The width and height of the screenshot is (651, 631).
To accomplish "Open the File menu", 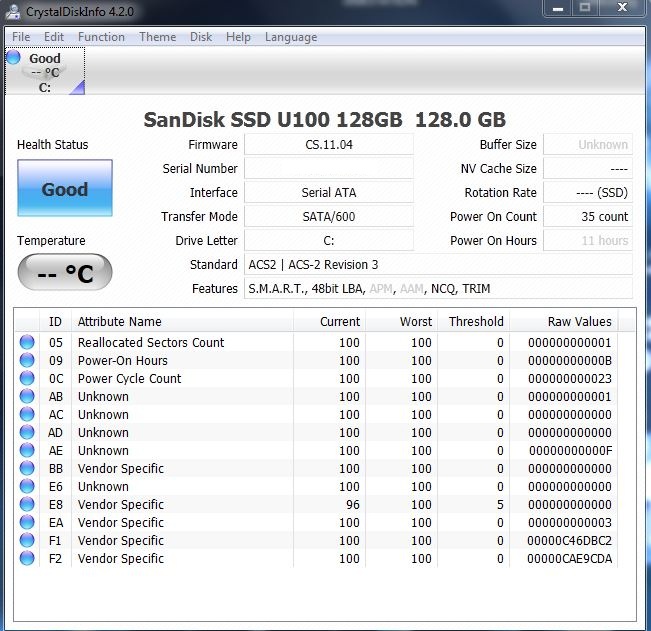I will click(x=21, y=37).
